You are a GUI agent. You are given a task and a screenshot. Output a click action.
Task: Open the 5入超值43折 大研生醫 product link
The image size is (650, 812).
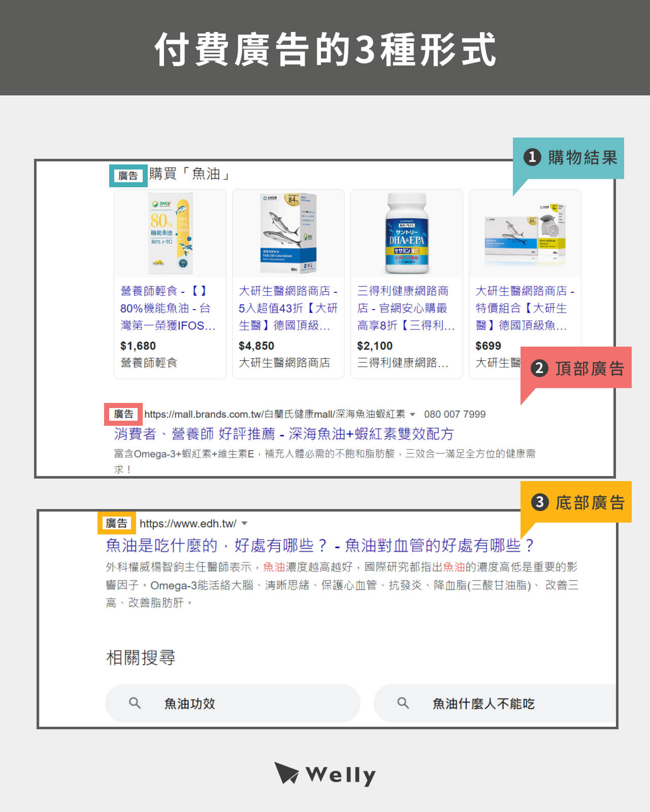[x=288, y=308]
